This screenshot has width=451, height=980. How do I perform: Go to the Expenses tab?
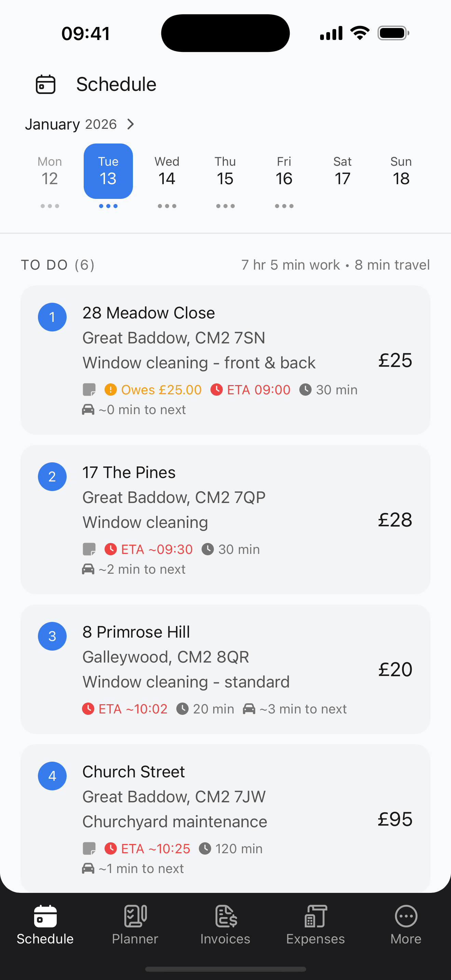click(315, 923)
